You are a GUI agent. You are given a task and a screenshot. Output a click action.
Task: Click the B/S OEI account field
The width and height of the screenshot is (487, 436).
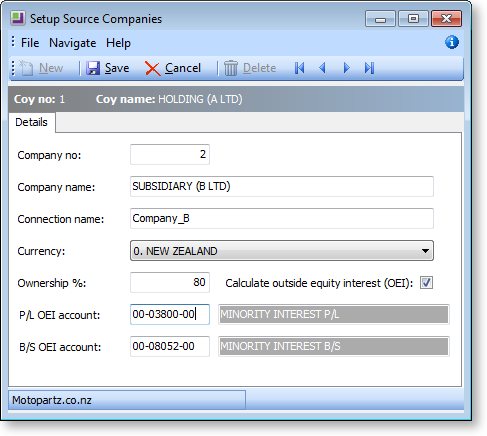point(170,346)
